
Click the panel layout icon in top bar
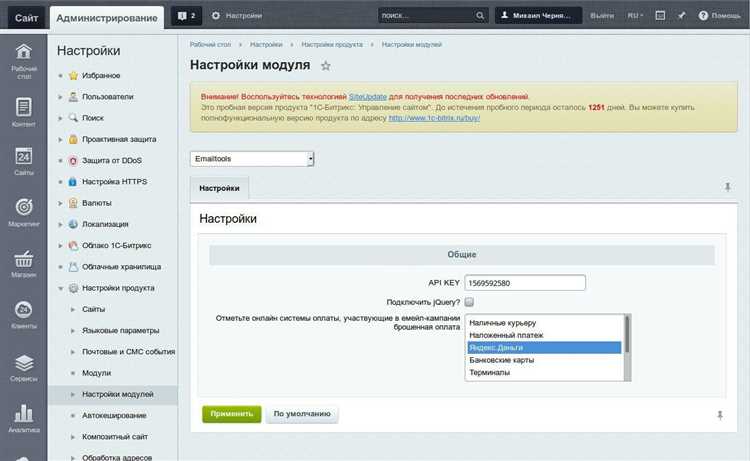pos(660,16)
